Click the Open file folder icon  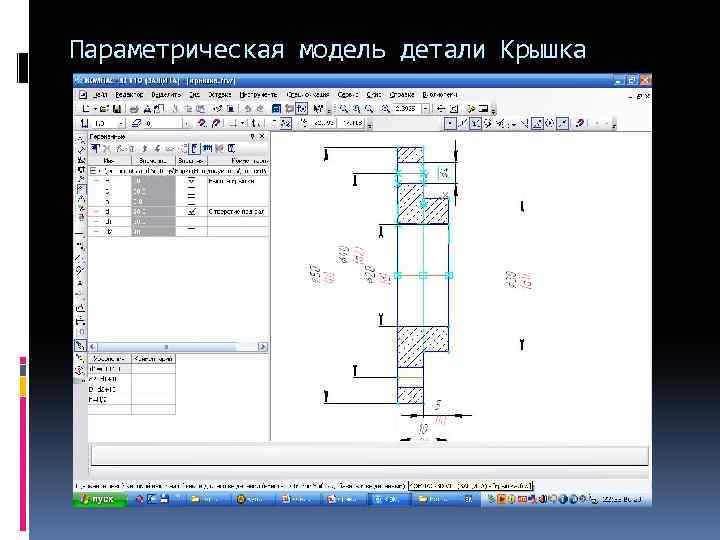(x=104, y=109)
